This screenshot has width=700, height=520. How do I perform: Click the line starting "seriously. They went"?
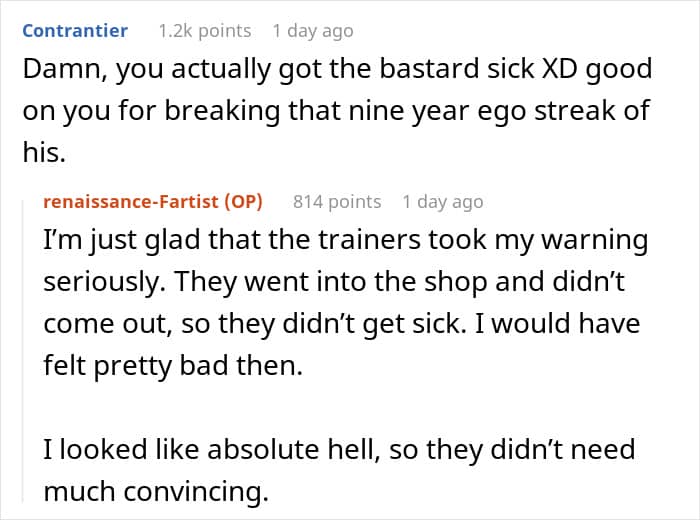click(x=334, y=283)
